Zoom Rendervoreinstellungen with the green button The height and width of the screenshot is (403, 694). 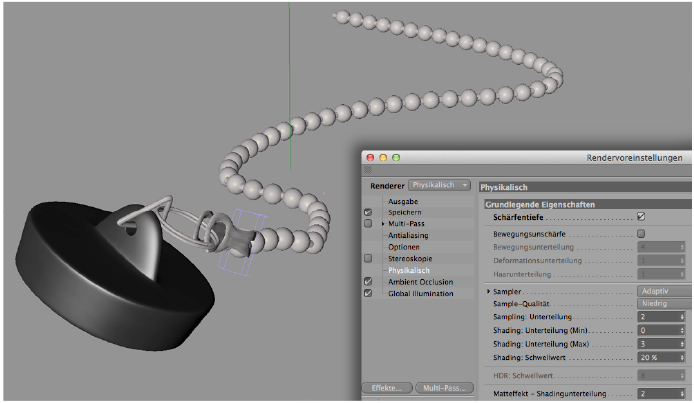[396, 157]
